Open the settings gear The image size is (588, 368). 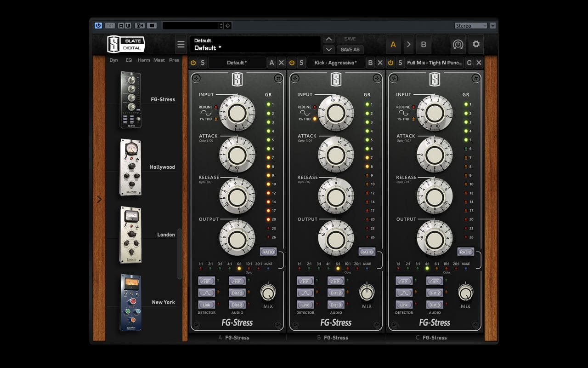click(476, 44)
